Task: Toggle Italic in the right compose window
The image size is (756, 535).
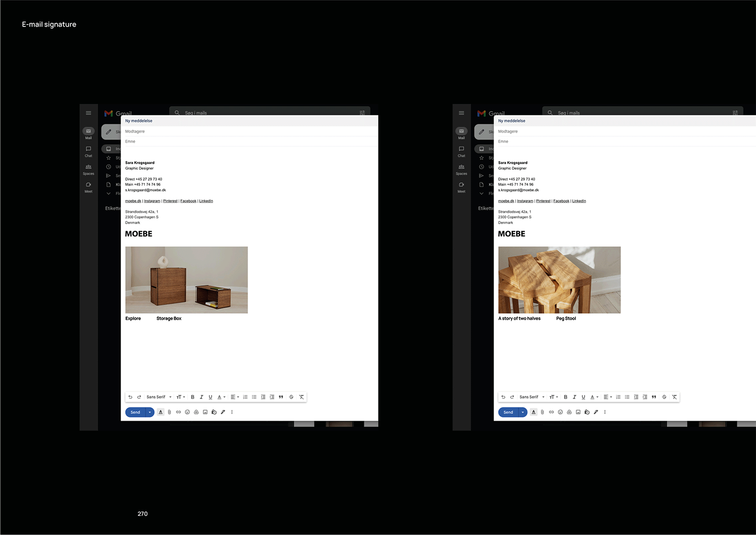Action: [574, 397]
